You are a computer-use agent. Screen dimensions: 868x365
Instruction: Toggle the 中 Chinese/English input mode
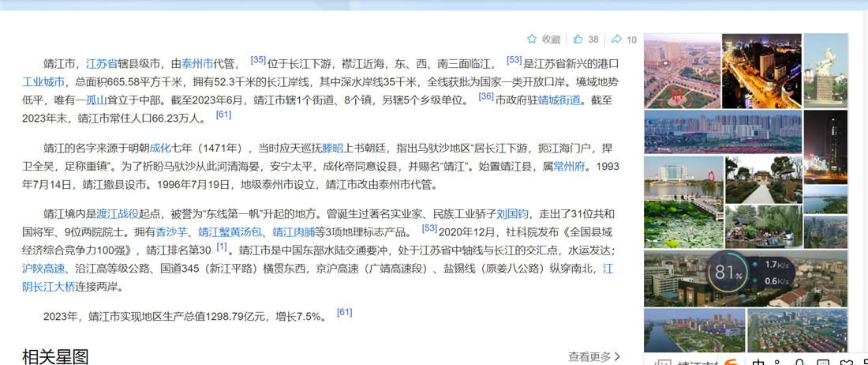click(758, 362)
